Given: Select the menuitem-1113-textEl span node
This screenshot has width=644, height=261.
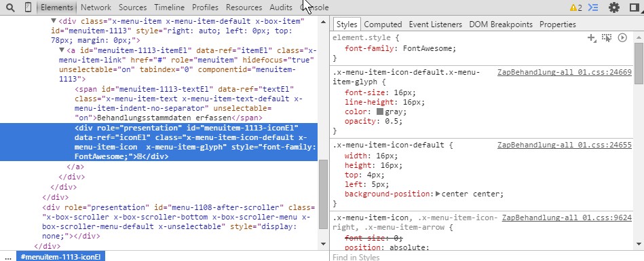Looking at the screenshot, I should click(189, 103).
